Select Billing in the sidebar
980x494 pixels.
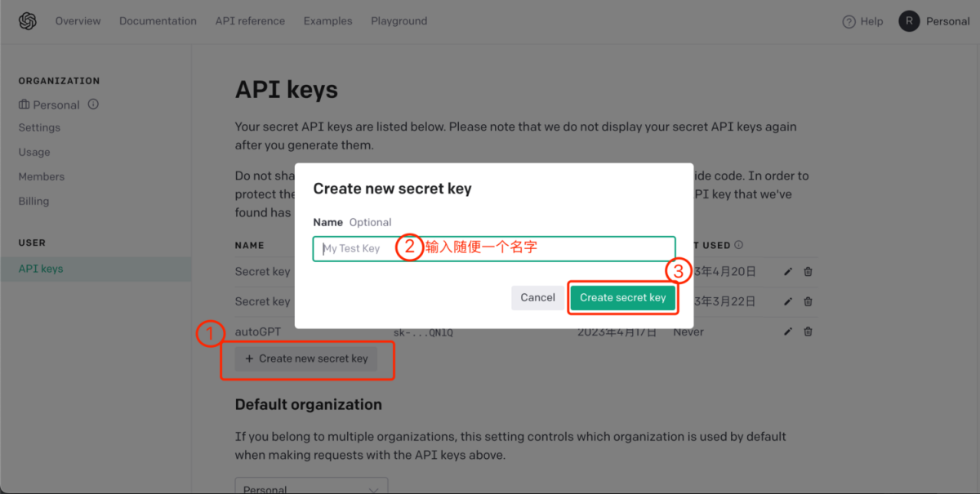click(33, 201)
